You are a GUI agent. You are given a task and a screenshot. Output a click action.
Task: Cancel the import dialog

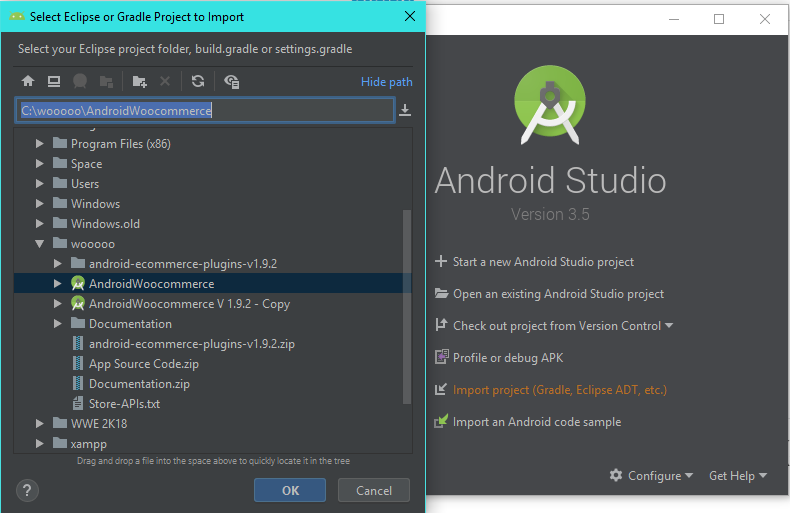pyautogui.click(x=373, y=490)
